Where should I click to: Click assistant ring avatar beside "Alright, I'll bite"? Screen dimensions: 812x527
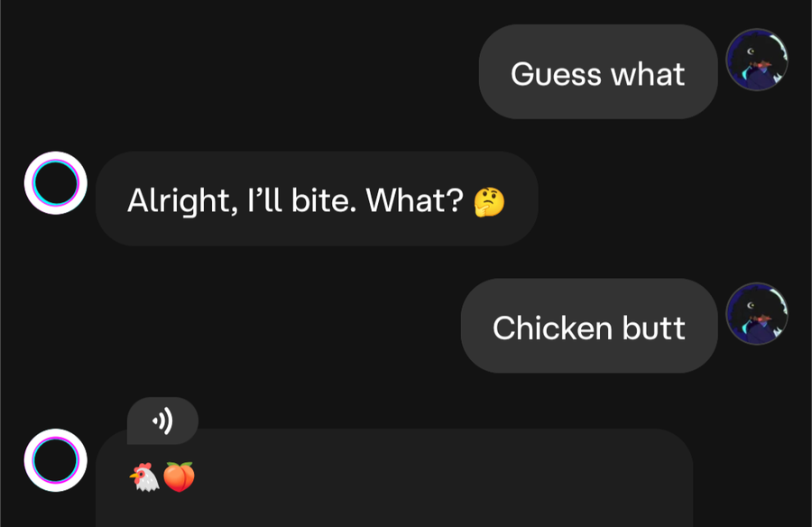[55, 183]
